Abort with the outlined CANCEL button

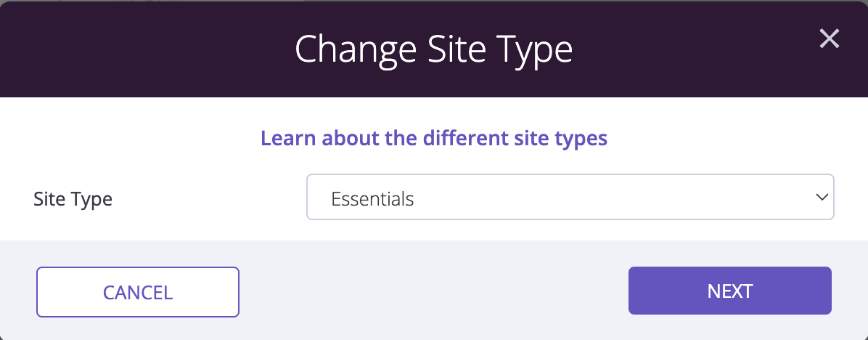coord(138,292)
